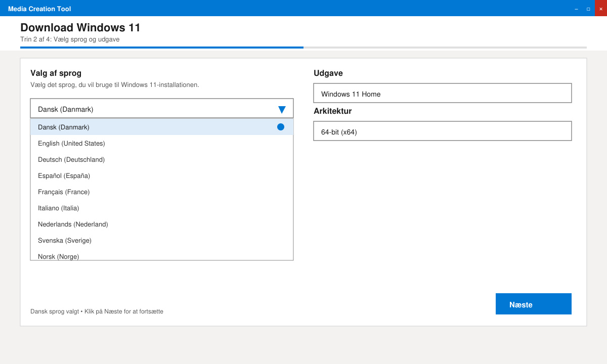Click the step progress bar under heading
This screenshot has height=364, width=607.
tap(303, 48)
